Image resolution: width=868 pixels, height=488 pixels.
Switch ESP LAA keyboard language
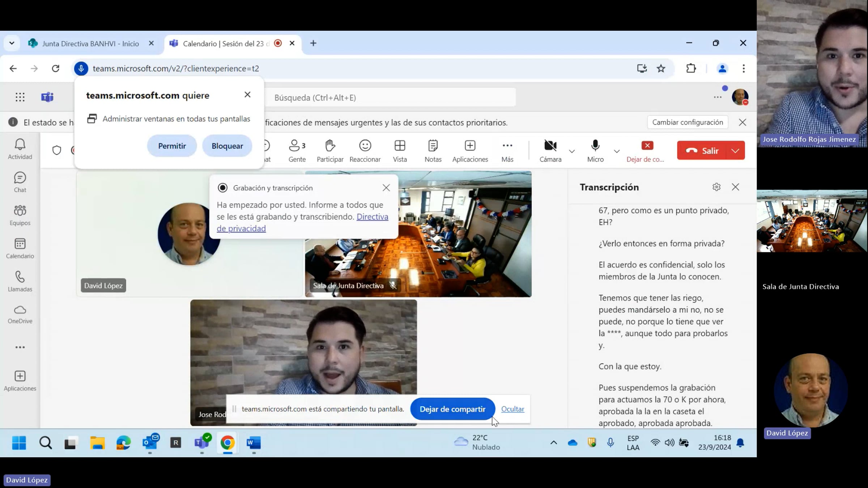pos(633,442)
